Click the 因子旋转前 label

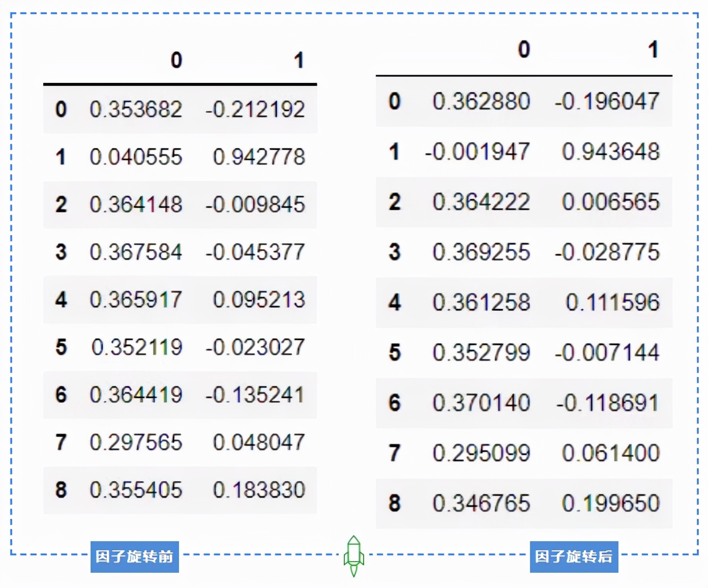tap(135, 556)
